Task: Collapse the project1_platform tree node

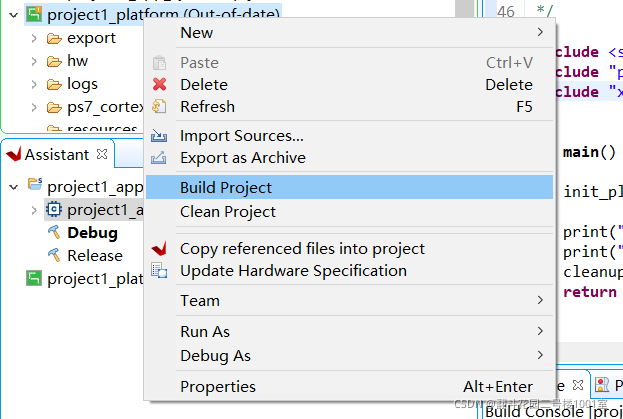Action: click(x=14, y=15)
